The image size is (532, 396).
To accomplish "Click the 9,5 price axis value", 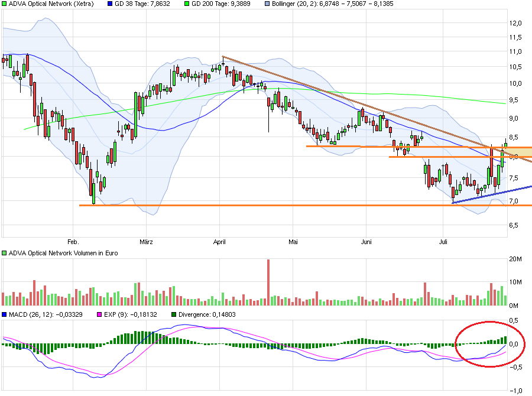I will tap(514, 100).
